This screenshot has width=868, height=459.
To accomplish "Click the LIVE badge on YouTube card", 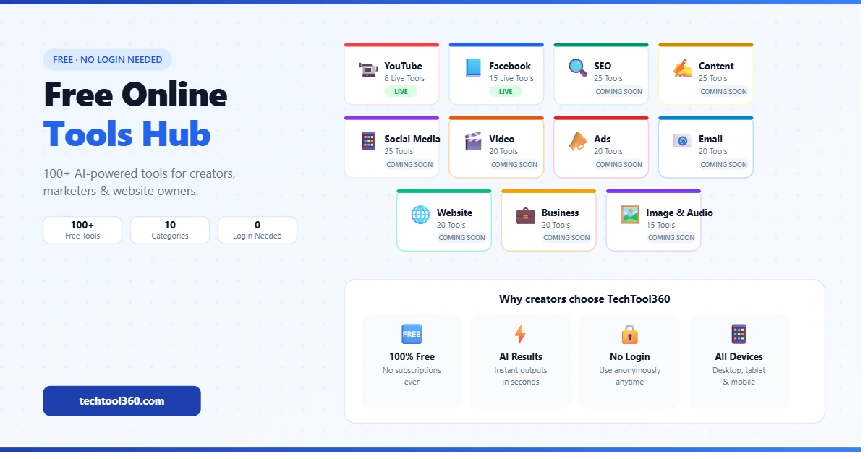I will click(x=401, y=91).
